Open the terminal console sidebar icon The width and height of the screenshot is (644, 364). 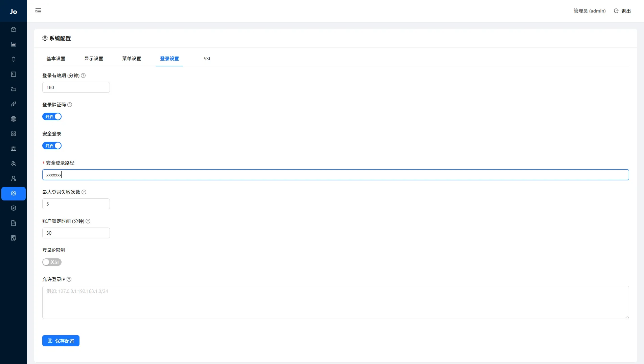[14, 74]
